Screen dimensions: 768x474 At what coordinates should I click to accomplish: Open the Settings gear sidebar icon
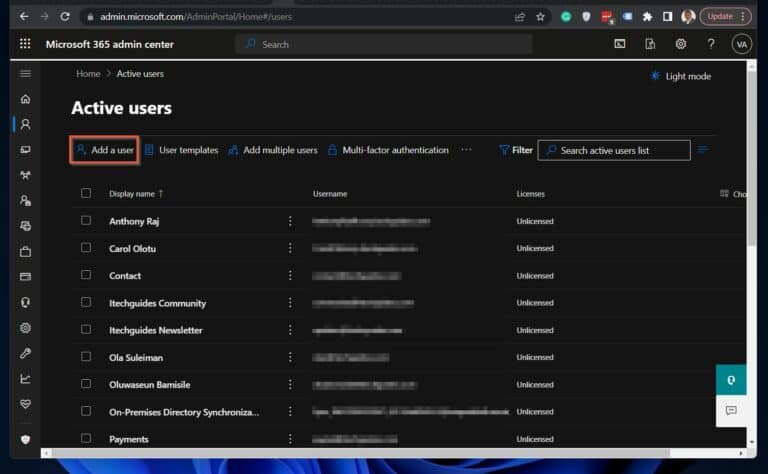(x=25, y=328)
